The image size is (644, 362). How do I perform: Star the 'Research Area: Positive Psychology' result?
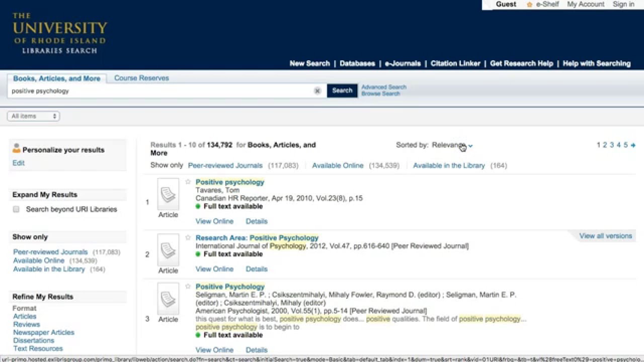188,238
